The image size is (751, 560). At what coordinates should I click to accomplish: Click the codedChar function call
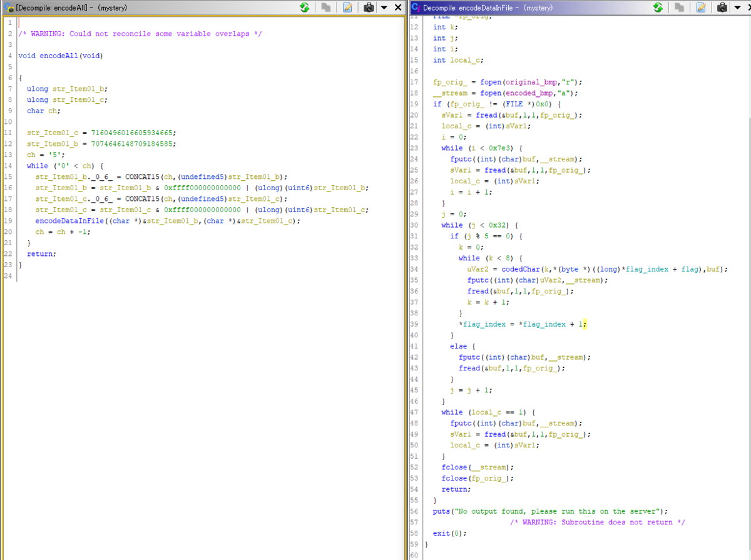[x=613, y=269]
